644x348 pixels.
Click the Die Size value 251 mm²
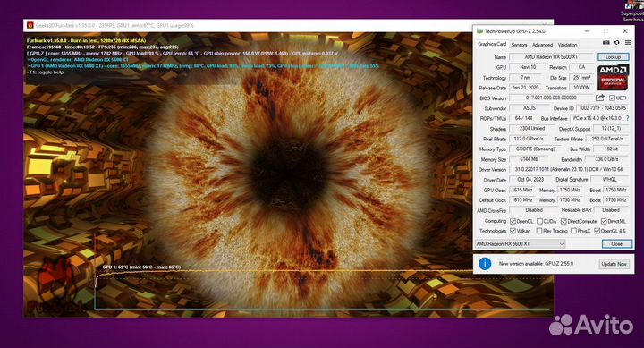[581, 77]
